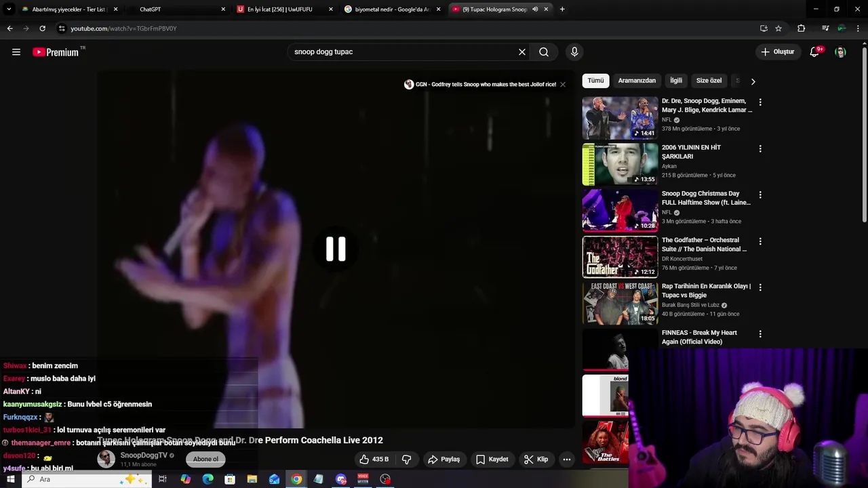
Task: Run search with the magnifier button
Action: coord(544,52)
